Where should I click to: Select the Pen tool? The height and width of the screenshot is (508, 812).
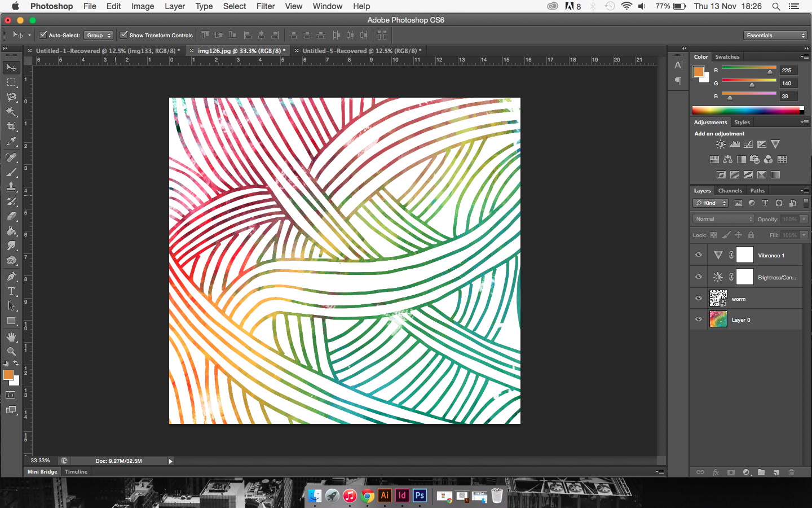pyautogui.click(x=11, y=277)
